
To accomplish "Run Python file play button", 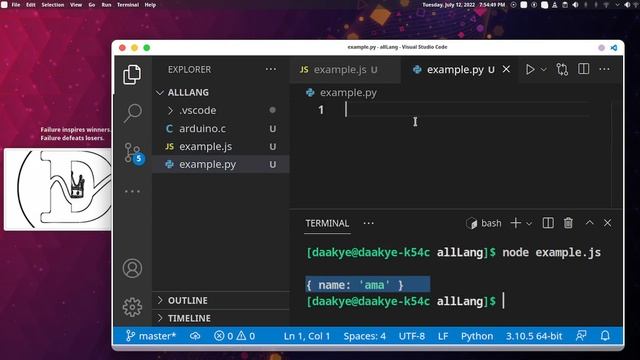I will coord(530,69).
